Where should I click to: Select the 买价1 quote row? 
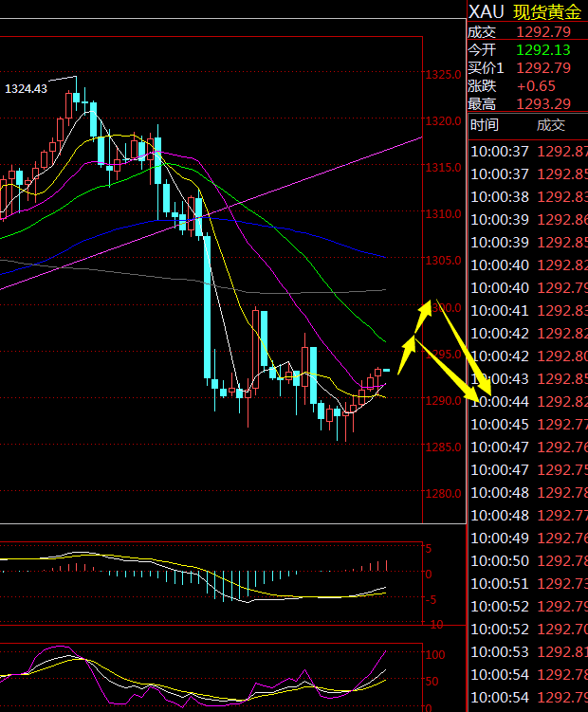pos(527,67)
